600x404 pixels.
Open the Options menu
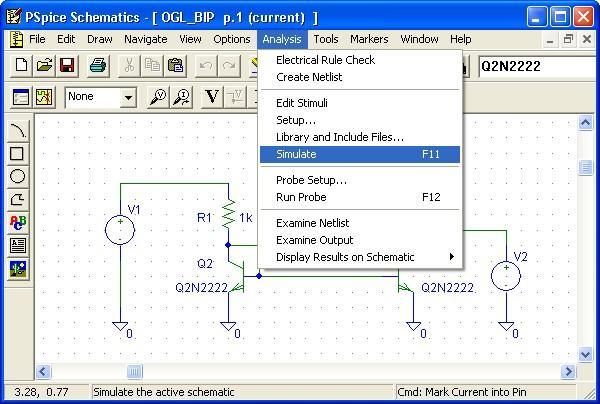point(232,39)
